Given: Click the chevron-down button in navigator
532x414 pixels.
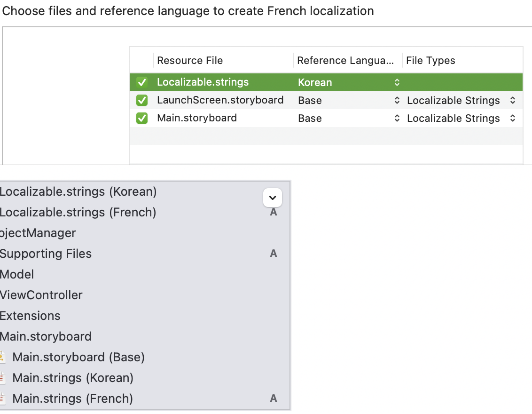Looking at the screenshot, I should coord(273,198).
